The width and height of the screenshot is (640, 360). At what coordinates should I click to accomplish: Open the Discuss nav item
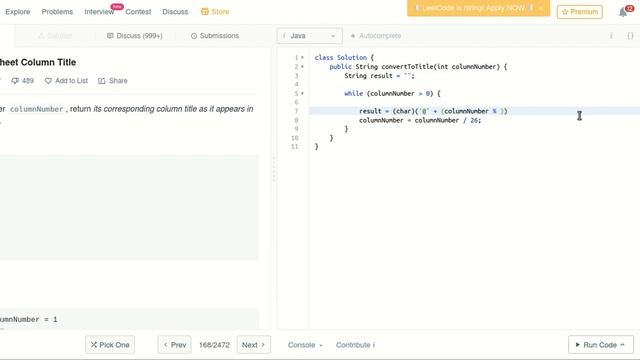(175, 12)
